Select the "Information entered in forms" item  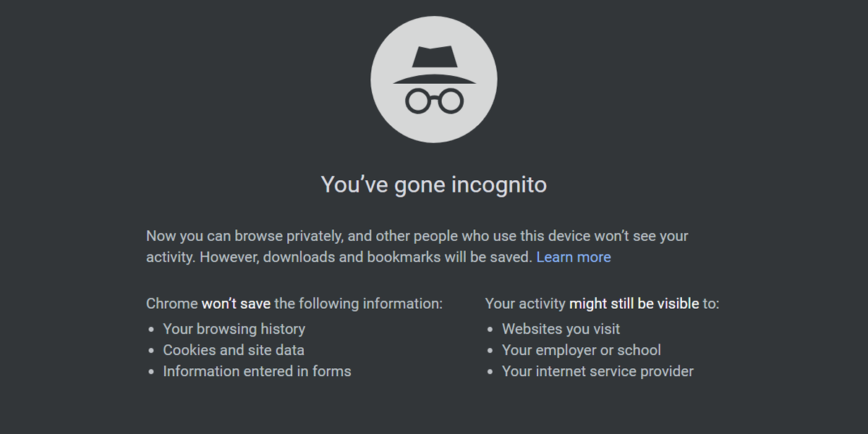tap(257, 371)
